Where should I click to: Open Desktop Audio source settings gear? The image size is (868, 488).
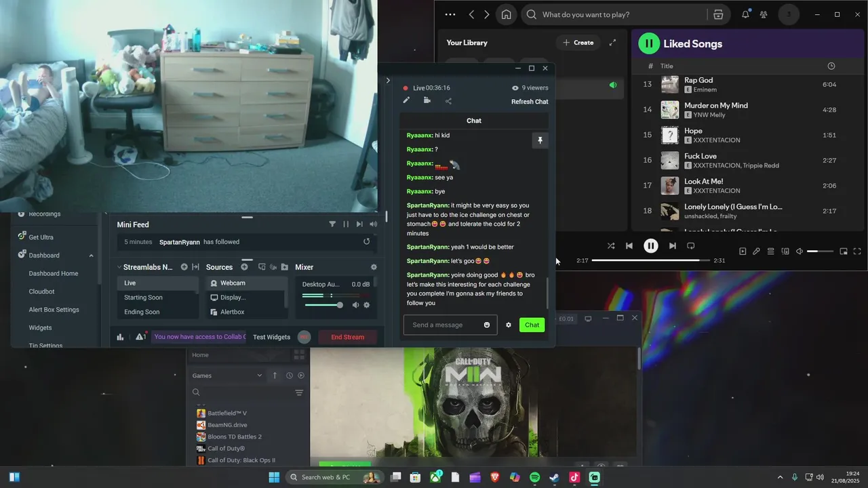[367, 305]
